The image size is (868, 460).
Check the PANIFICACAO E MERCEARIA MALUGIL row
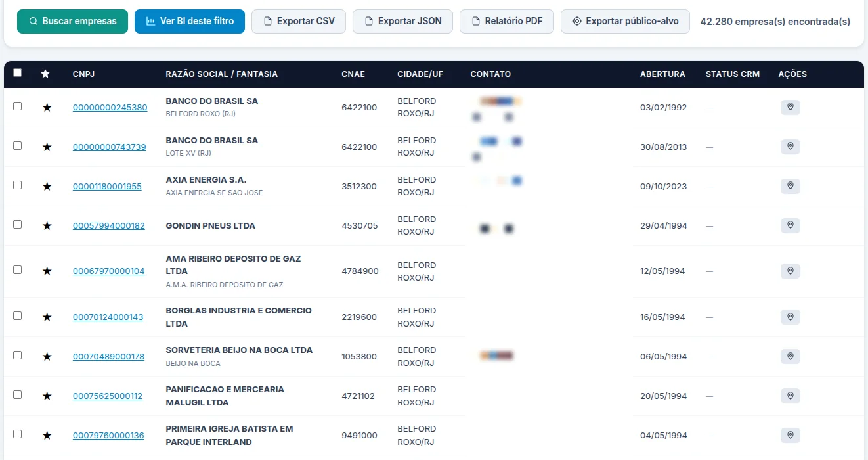17,394
